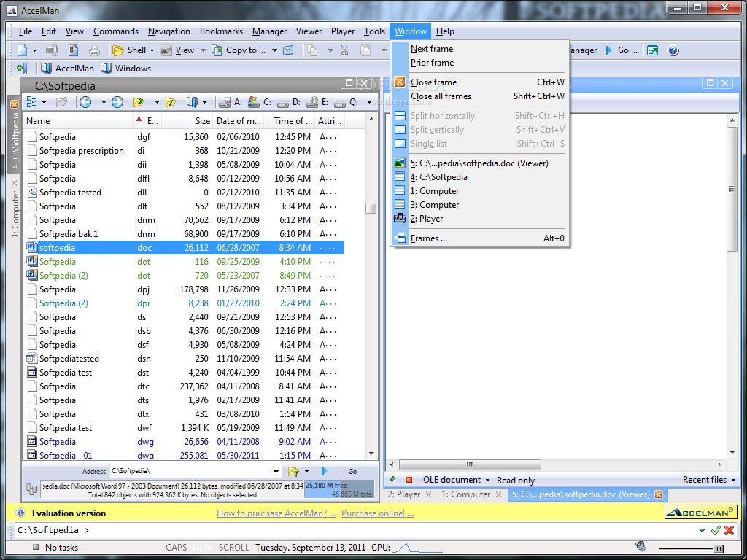Open command line history dropdown arrow

click(x=702, y=530)
